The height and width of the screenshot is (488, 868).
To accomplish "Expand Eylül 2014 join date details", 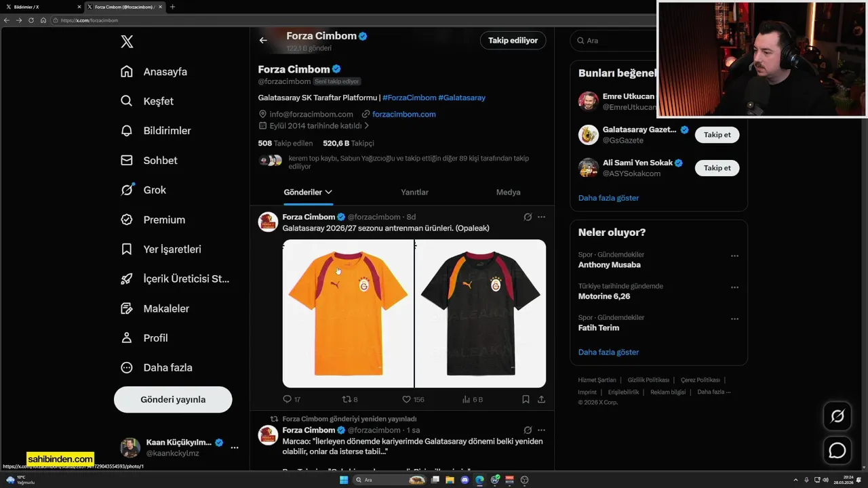I will 367,126.
